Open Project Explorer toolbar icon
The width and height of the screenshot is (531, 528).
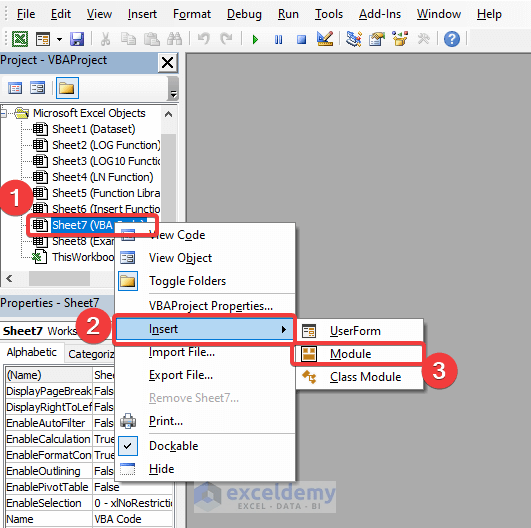[354, 39]
